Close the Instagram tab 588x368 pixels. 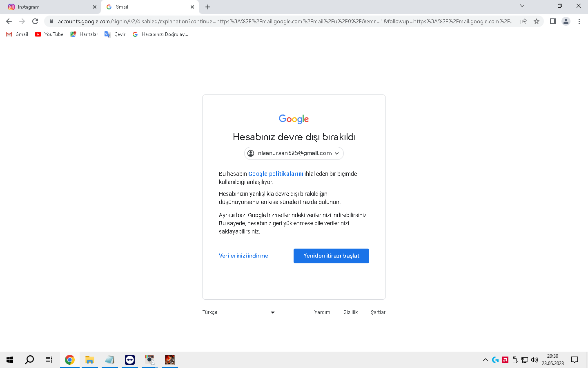click(x=95, y=7)
